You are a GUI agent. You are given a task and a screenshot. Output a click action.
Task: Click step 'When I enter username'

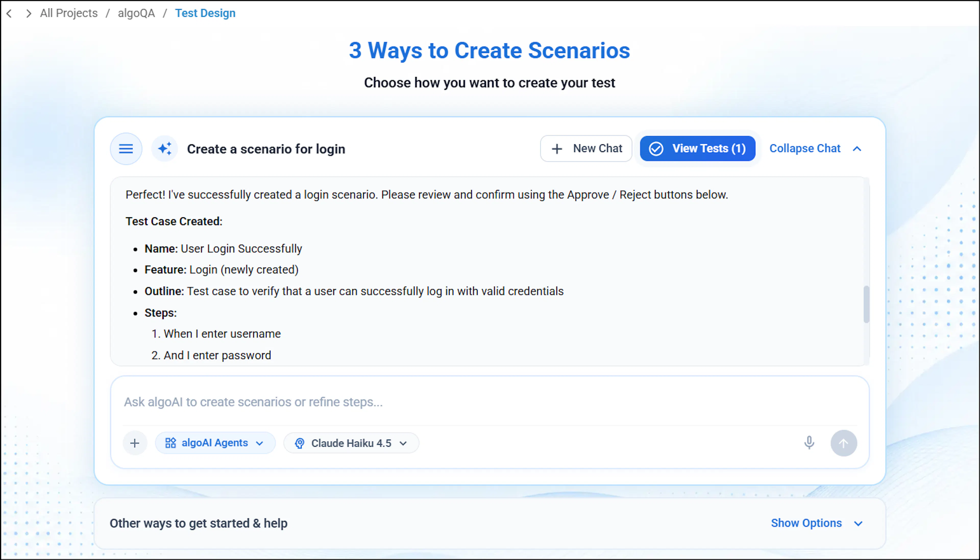point(222,334)
